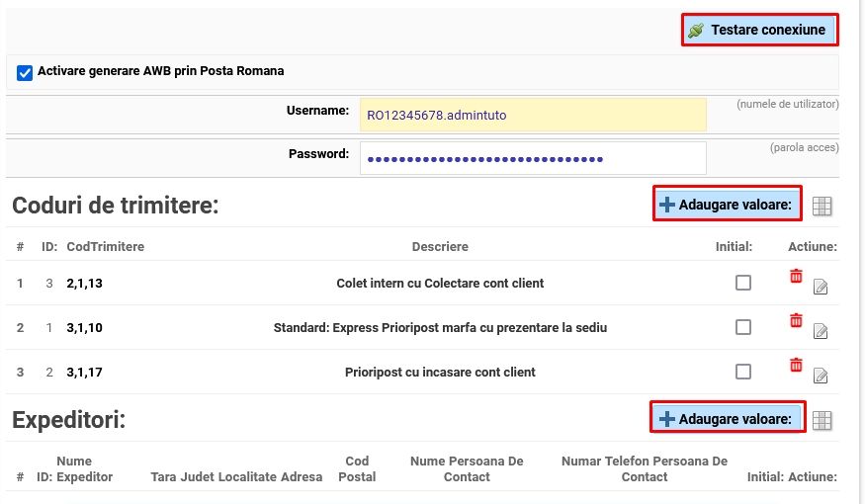Mark Standard Express Prioripost as Initial
The width and height of the screenshot is (865, 504).
[743, 327]
